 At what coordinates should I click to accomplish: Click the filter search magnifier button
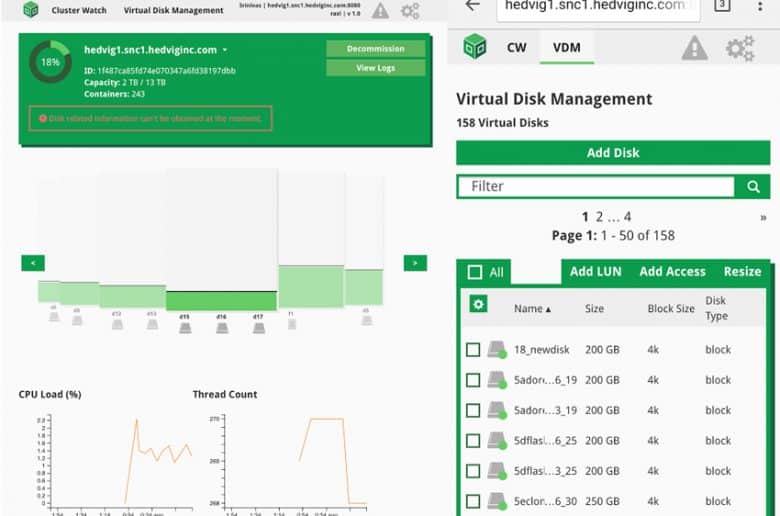click(753, 187)
